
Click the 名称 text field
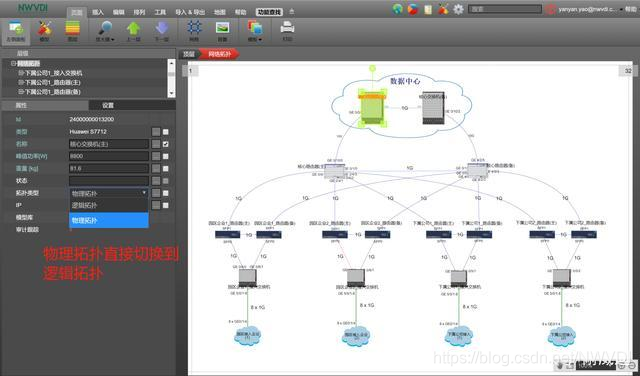(109, 144)
